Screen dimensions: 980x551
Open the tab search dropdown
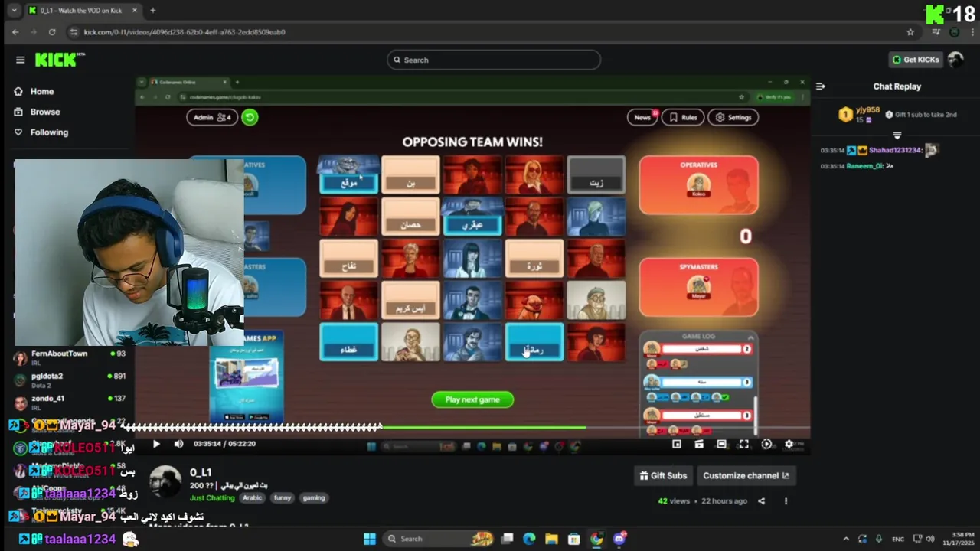point(14,11)
